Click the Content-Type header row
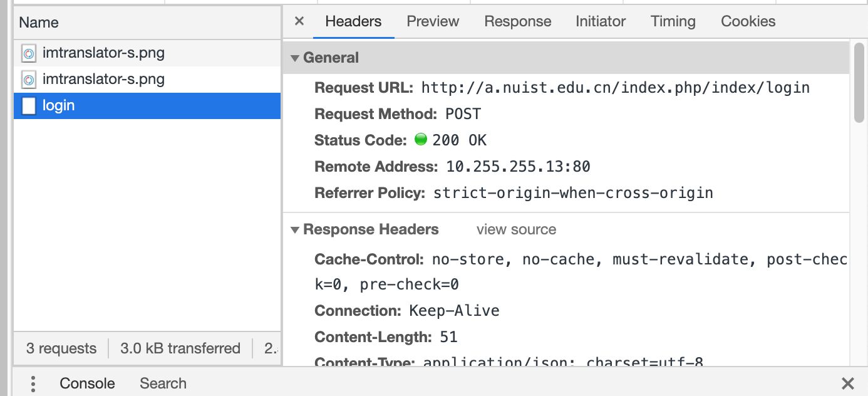 (x=509, y=362)
